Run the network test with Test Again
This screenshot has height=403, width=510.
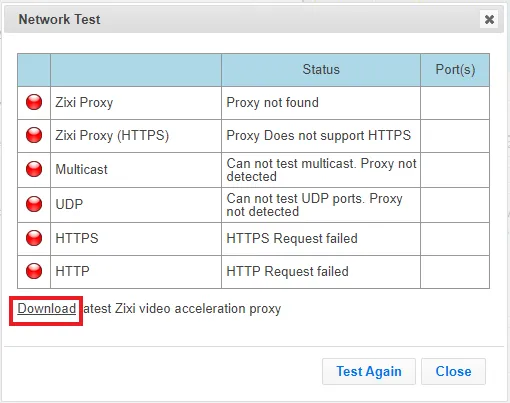[369, 371]
